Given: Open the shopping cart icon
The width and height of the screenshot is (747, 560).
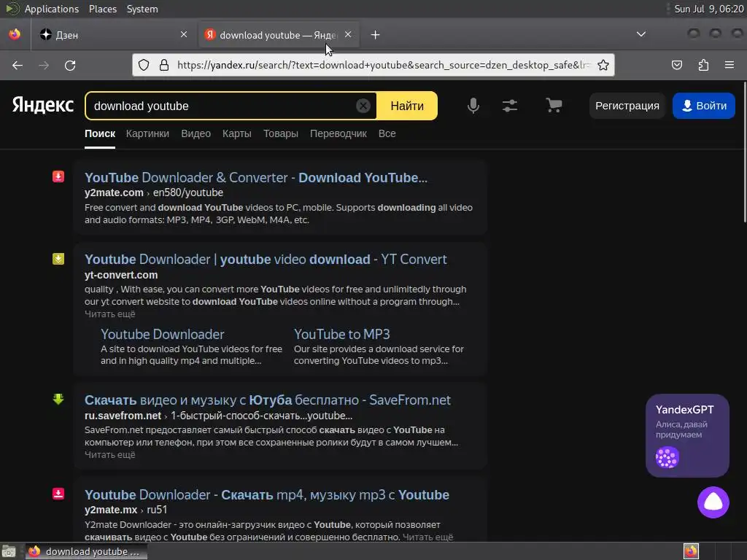Looking at the screenshot, I should 554,105.
